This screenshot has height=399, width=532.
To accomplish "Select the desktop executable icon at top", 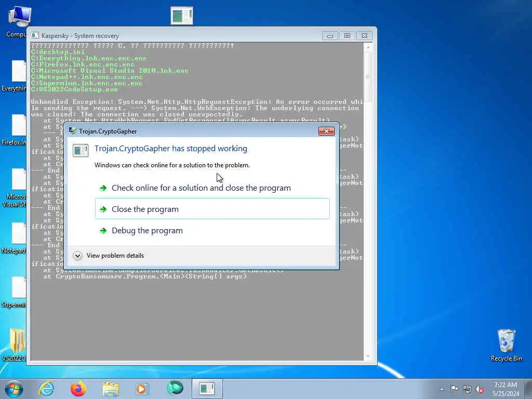I will (x=182, y=16).
